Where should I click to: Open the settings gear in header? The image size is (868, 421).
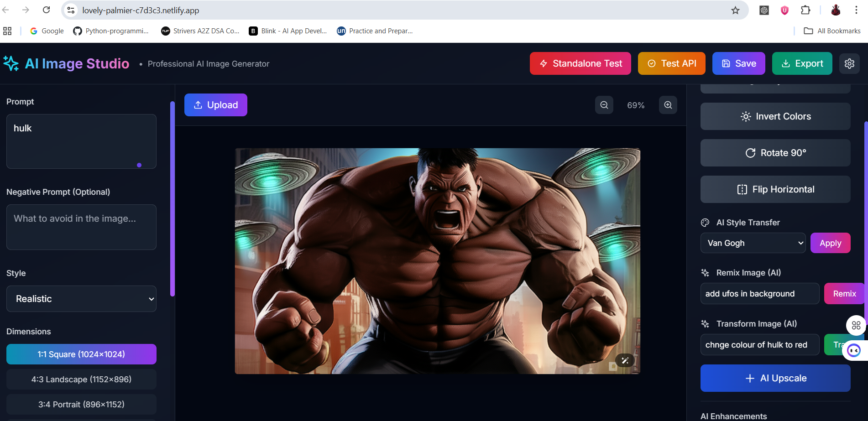(849, 63)
